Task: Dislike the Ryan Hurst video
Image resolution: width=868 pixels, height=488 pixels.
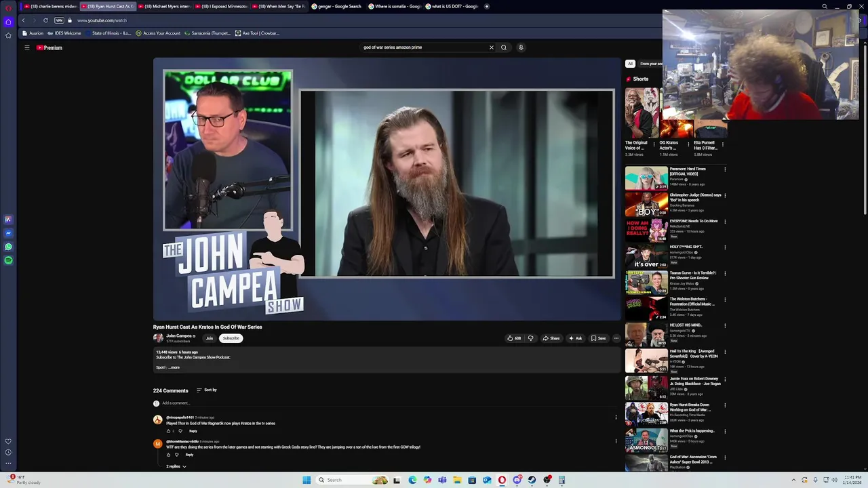Action: point(530,338)
